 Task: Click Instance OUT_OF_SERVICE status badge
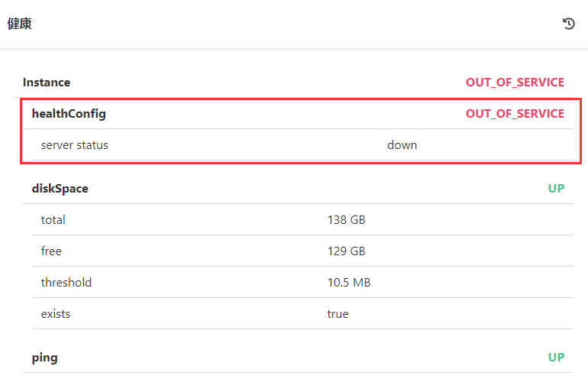[x=515, y=82]
